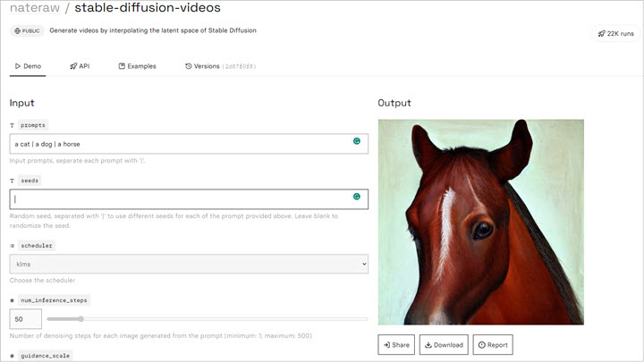The width and height of the screenshot is (644, 362).
Task: Click the num_inference_steps slider track
Action: pos(208,319)
